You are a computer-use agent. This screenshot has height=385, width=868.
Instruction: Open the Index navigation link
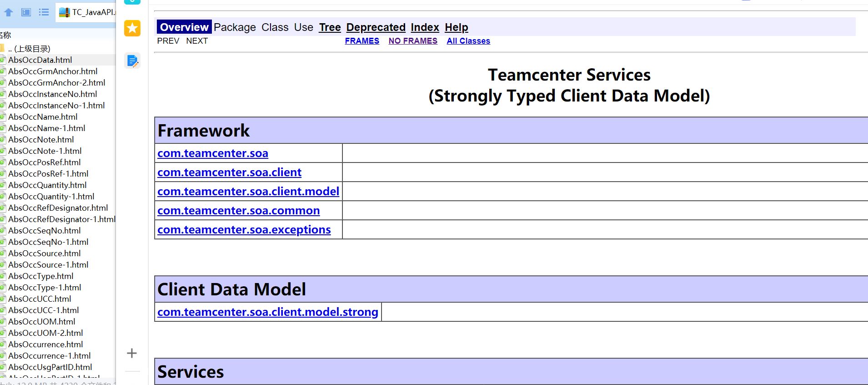point(425,27)
